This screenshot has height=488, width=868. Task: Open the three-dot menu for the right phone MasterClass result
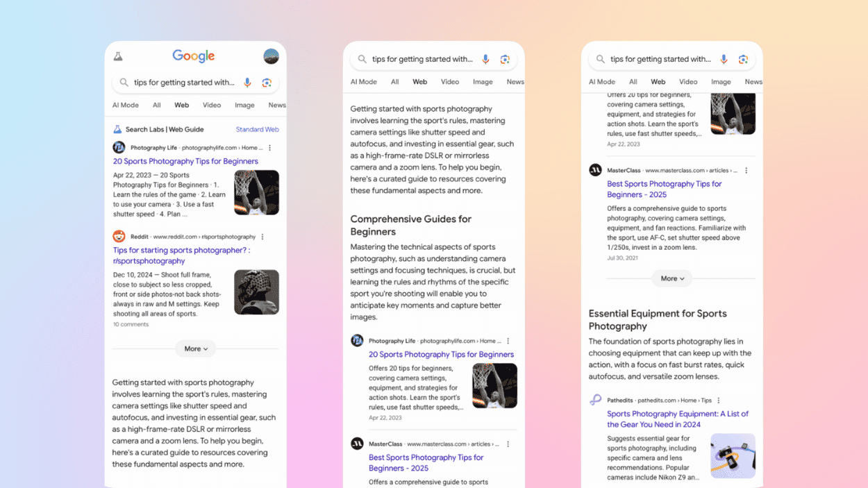tap(746, 171)
